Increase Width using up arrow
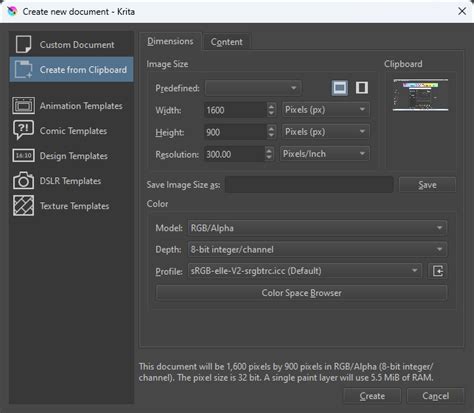Screen dimensions: 474x413 click(x=271, y=106)
